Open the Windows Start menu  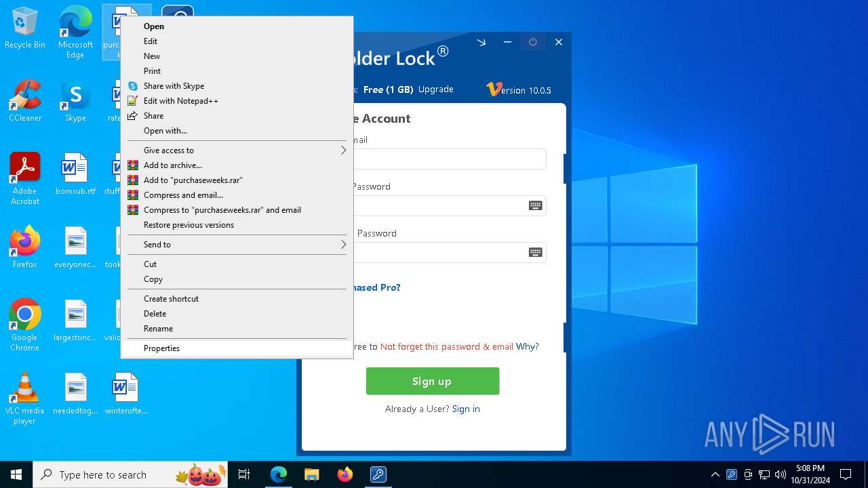click(16, 474)
